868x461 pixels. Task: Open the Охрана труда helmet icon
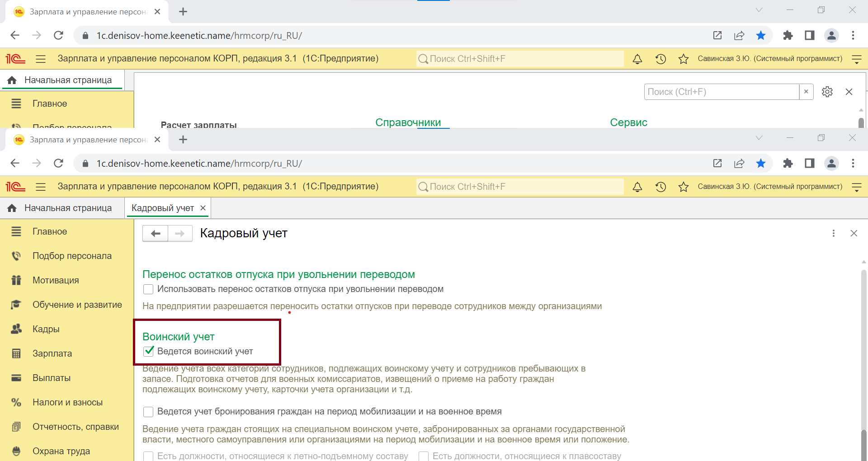coord(16,451)
